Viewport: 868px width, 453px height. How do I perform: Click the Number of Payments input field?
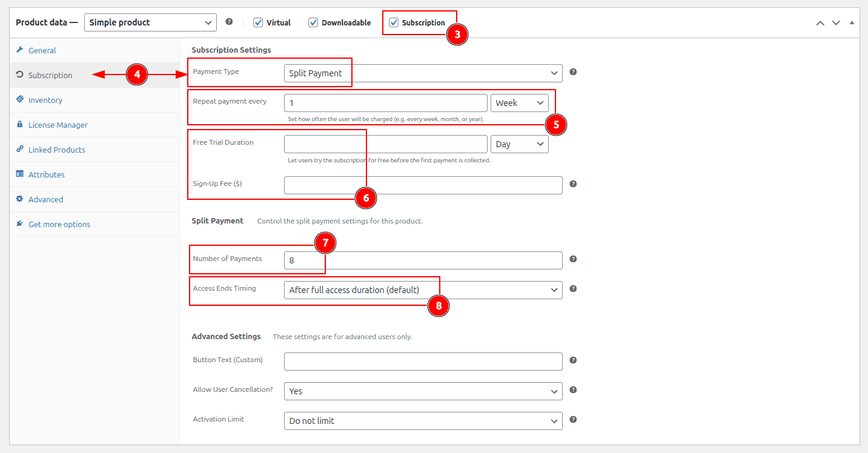(x=423, y=260)
